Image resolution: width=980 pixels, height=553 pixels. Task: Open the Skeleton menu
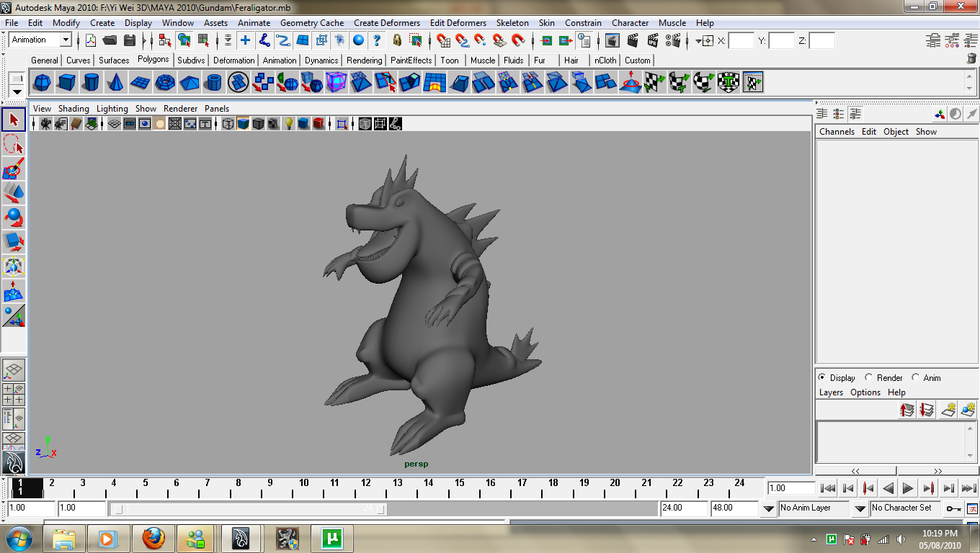[512, 23]
